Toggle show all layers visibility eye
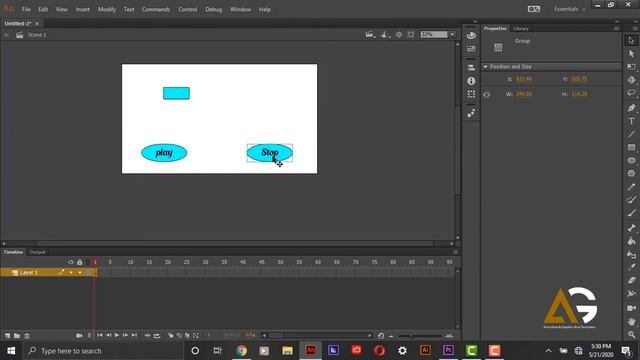This screenshot has width=640, height=360. tap(71, 262)
